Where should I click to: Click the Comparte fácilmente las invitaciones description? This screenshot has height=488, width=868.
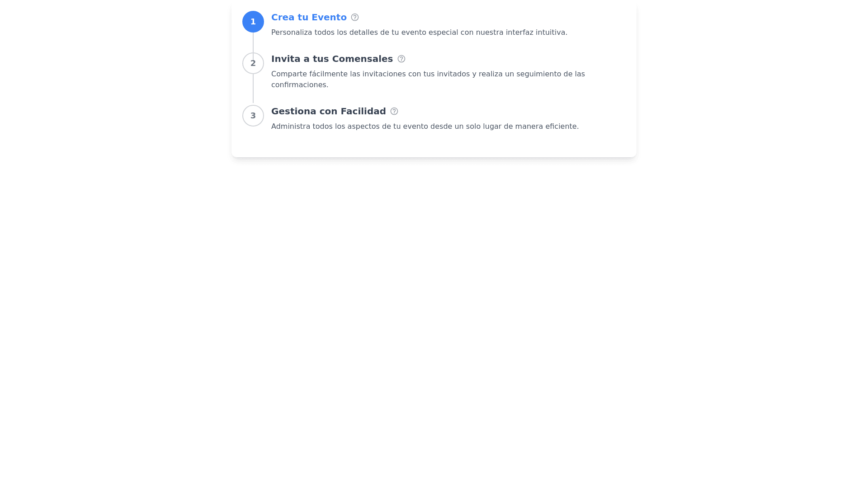pos(428,74)
